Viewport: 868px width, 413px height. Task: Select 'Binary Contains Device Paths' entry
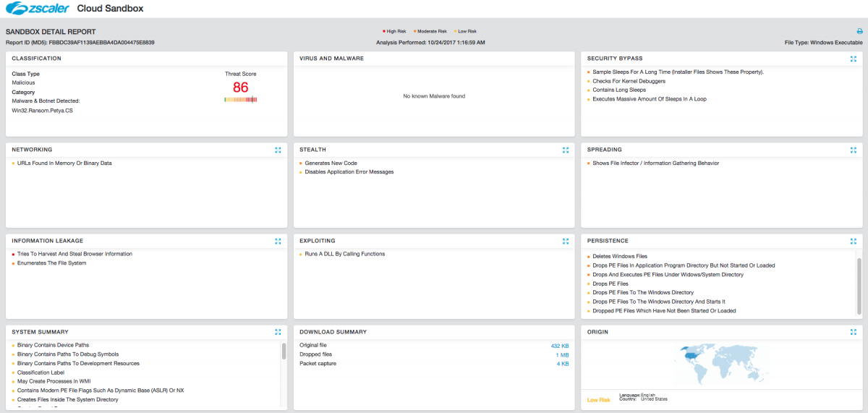[53, 345]
